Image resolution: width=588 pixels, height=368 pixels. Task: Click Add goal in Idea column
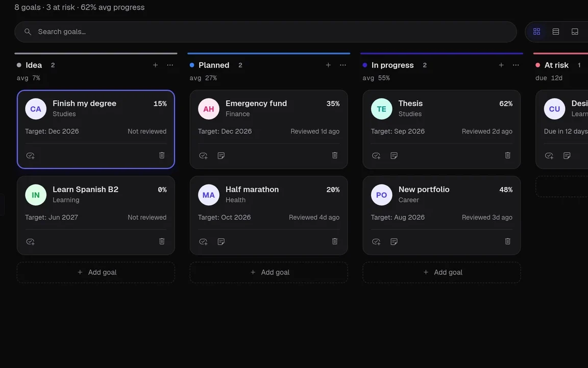point(96,272)
